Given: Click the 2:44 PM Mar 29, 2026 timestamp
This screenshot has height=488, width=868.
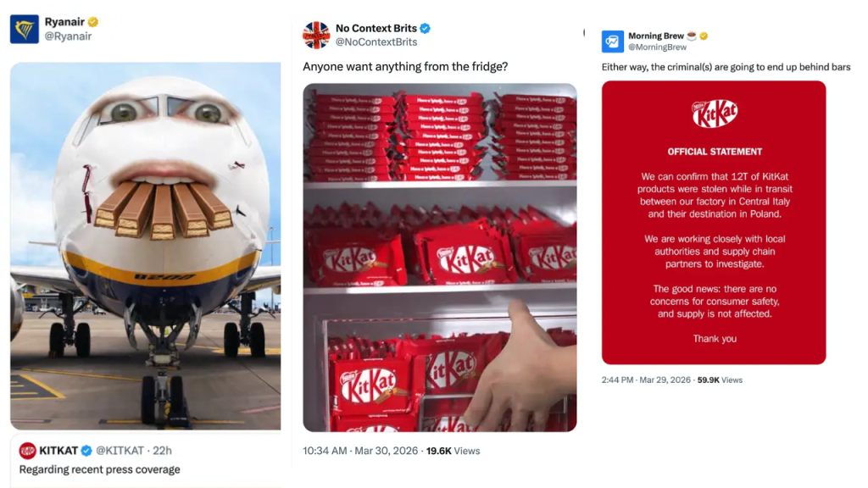Looking at the screenshot, I should coord(647,380).
